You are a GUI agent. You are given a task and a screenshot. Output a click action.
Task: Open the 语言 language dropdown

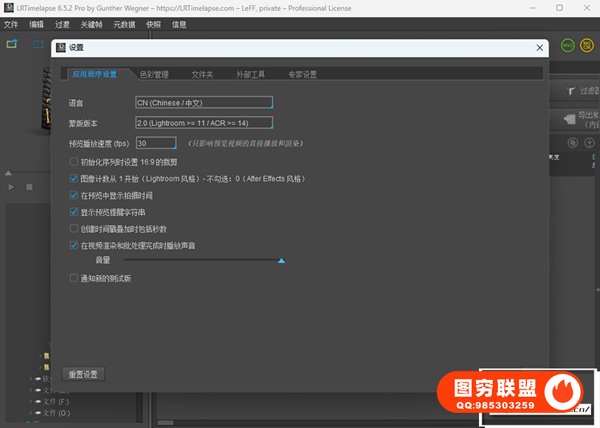click(203, 102)
